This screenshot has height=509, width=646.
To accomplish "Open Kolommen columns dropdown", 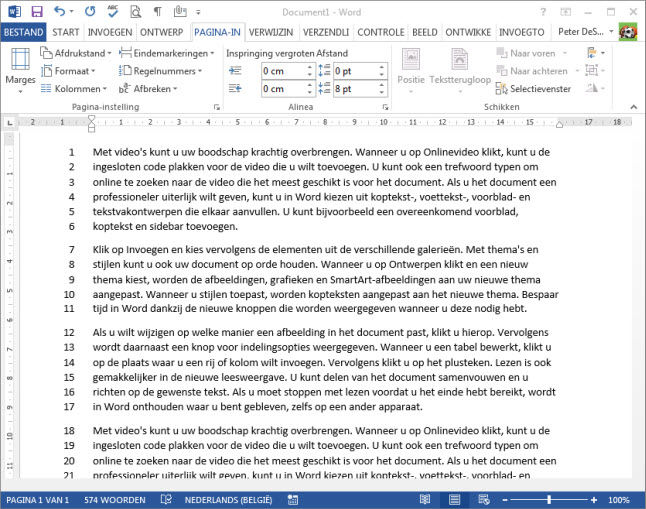I will (x=74, y=89).
